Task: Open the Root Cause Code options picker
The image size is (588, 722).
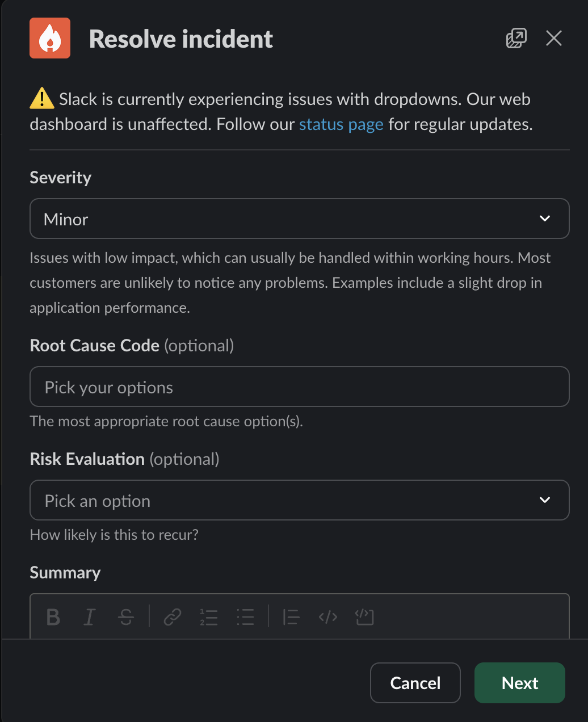Action: (x=299, y=387)
